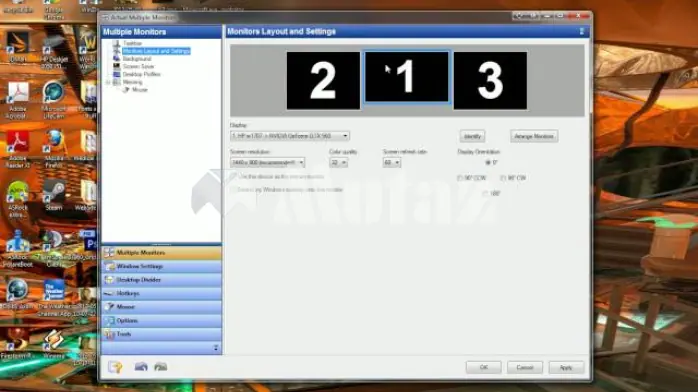
Task: Open Adobe Acrobat desktop shortcut
Action: point(18,100)
